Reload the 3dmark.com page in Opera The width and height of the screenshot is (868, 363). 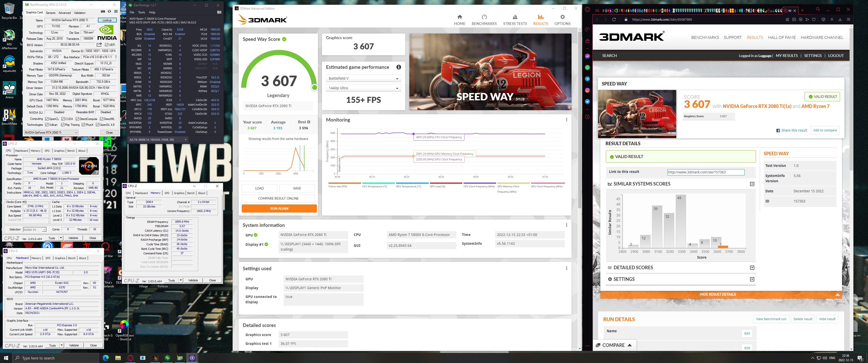pyautogui.click(x=614, y=19)
